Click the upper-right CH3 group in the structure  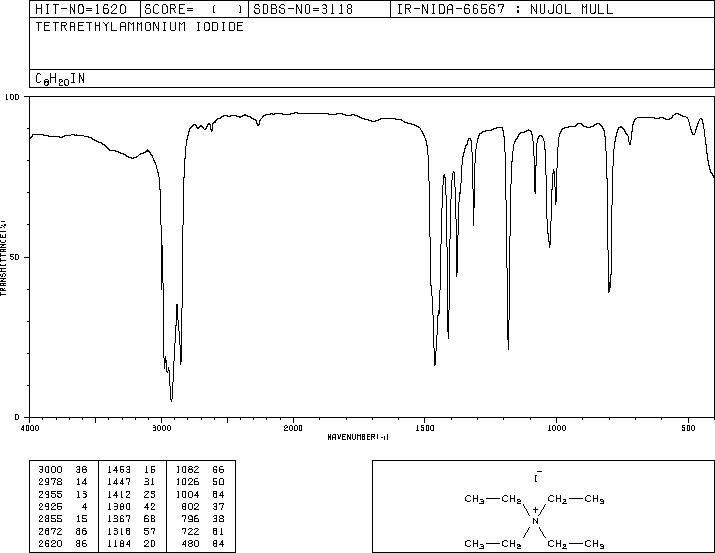click(594, 499)
